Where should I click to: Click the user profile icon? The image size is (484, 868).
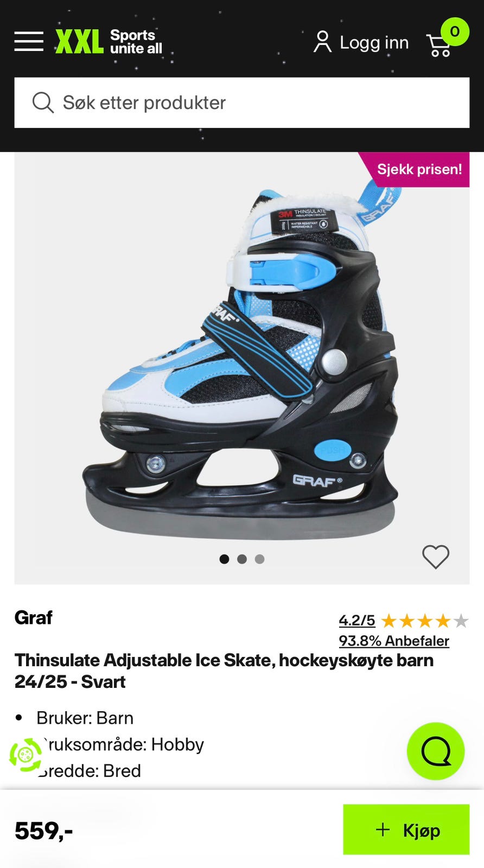point(322,42)
